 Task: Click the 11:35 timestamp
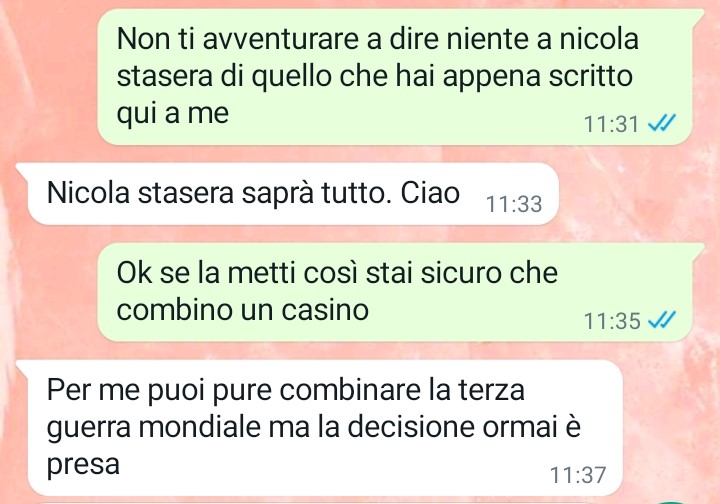coord(612,320)
